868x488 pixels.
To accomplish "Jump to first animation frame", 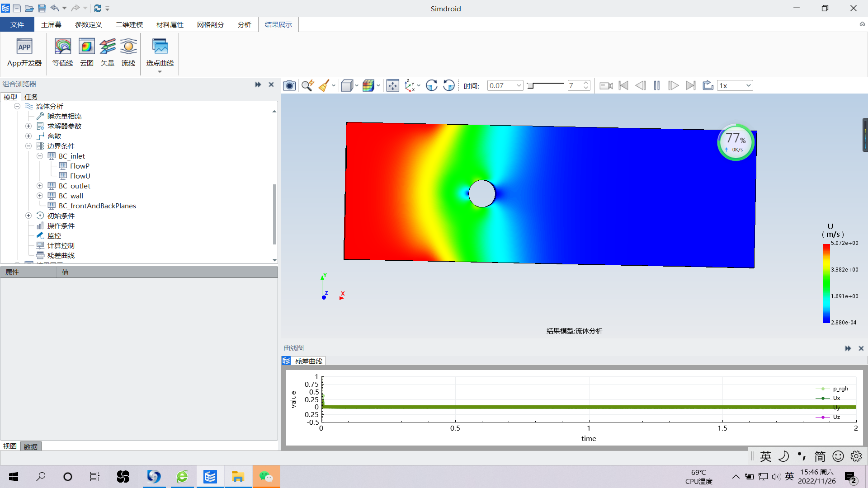I will click(623, 85).
